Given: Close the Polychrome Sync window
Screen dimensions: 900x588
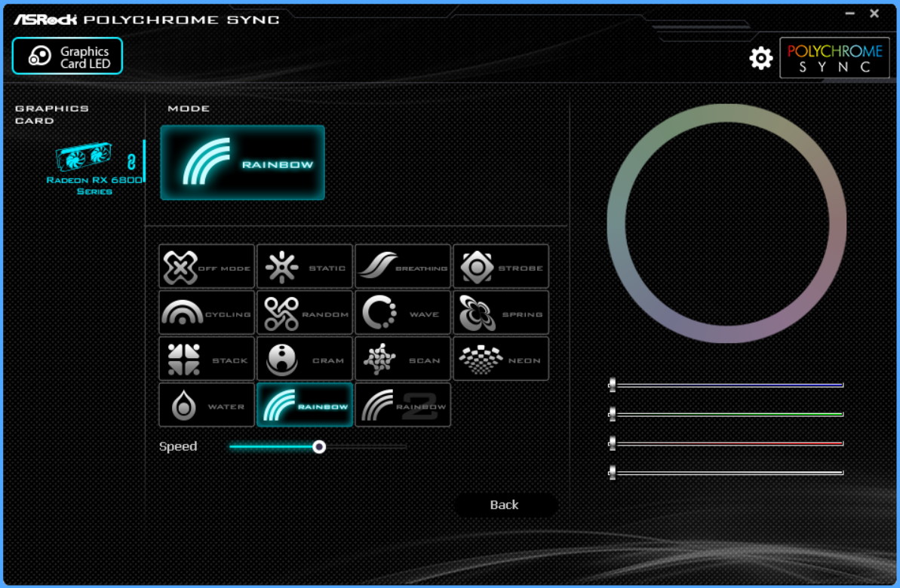Looking at the screenshot, I should pos(874,14).
